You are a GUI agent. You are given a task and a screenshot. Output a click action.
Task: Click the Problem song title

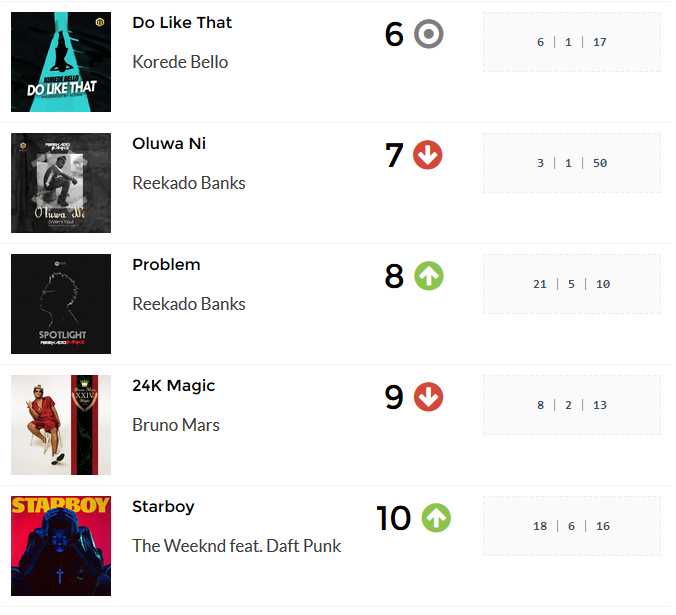[x=166, y=265]
